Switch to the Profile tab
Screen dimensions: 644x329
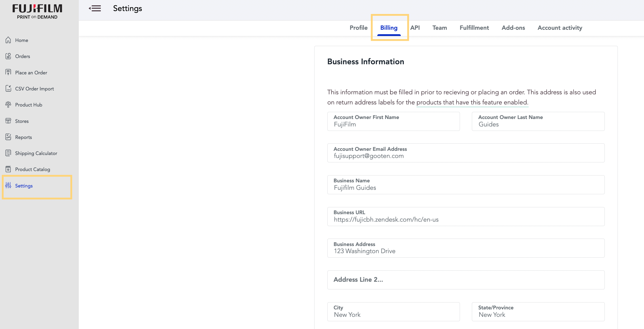[x=359, y=28]
